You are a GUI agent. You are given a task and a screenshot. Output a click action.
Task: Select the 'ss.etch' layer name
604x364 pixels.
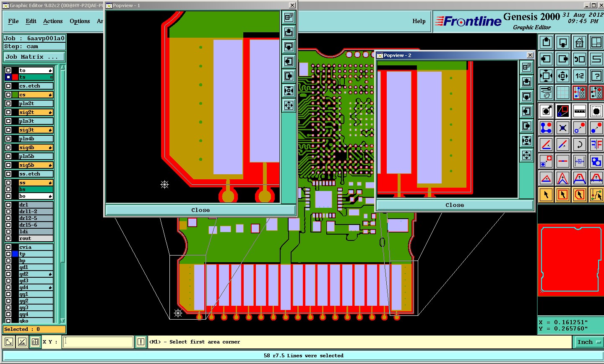(36, 174)
